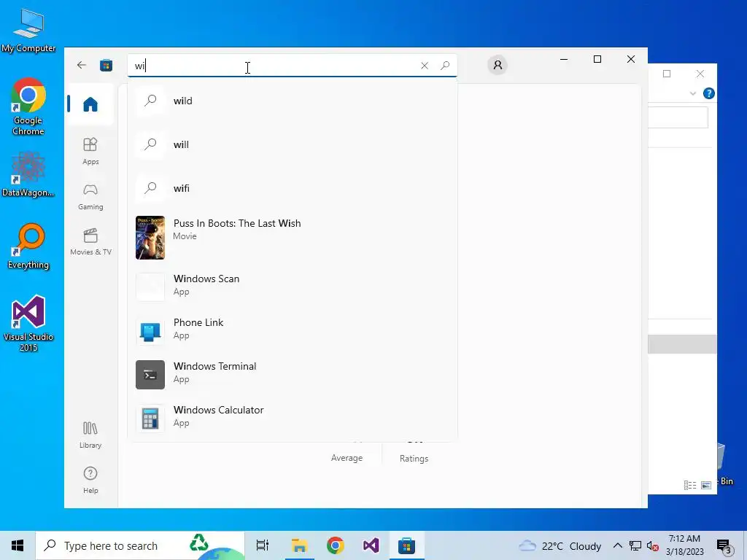Open DataWagon desktop shortcut
Image resolution: width=747 pixels, height=560 pixels.
pos(28,174)
